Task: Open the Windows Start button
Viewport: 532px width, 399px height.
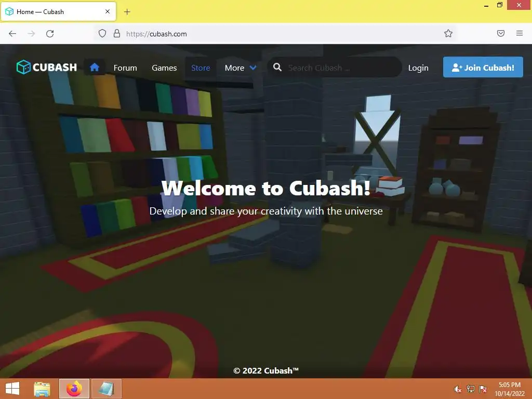Action: click(x=12, y=389)
